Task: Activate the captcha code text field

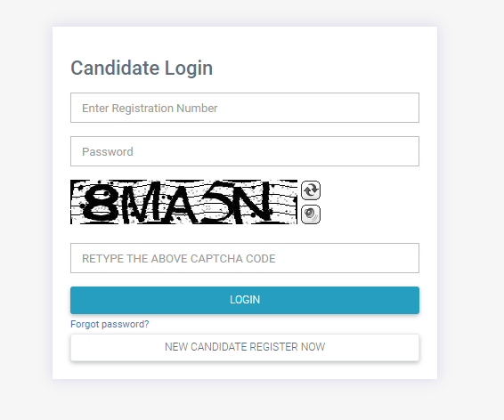Action: click(x=245, y=258)
